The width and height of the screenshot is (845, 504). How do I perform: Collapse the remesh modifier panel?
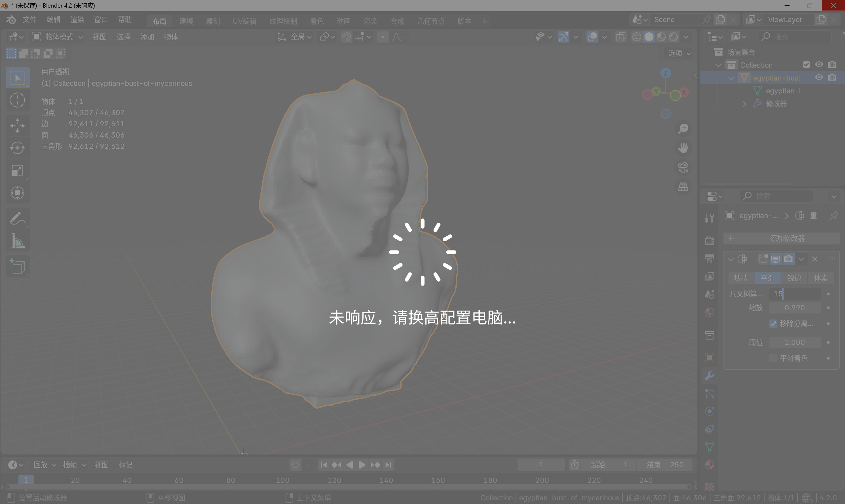(x=730, y=259)
